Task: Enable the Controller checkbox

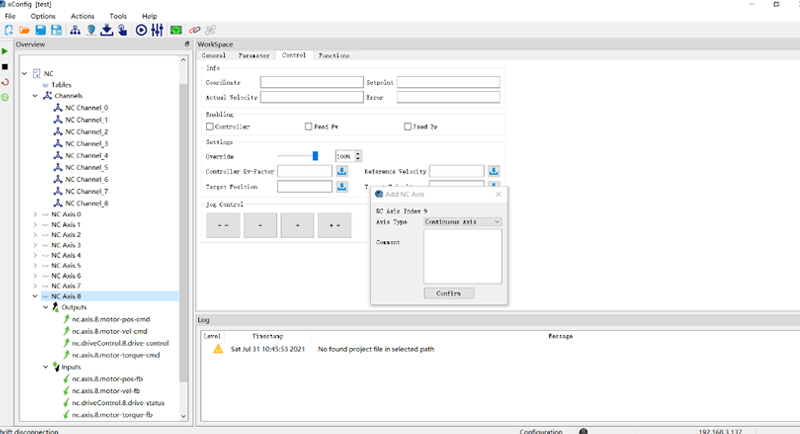Action: (209, 127)
